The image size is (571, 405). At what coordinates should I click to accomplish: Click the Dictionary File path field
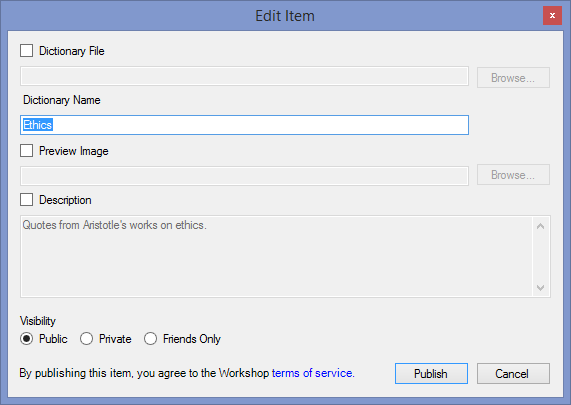tap(244, 76)
